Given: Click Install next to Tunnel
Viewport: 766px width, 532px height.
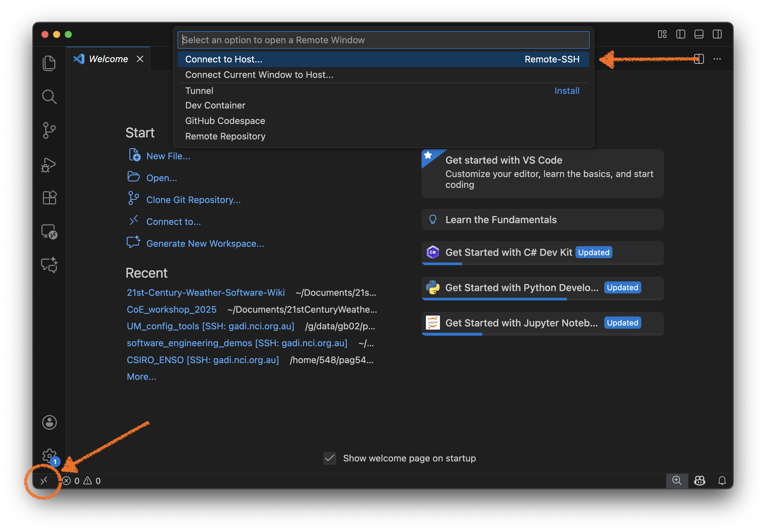Looking at the screenshot, I should [x=567, y=90].
